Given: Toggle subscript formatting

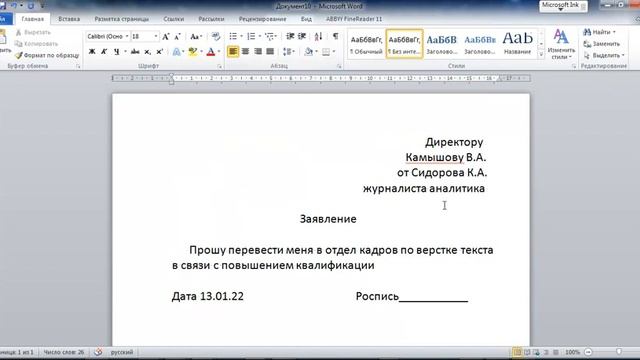Looking at the screenshot, I should 147,52.
